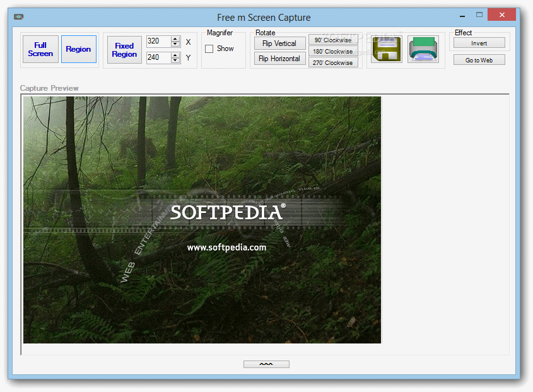Increase the Y value with up arrow
Viewport: 533px width, 392px height.
pos(175,55)
